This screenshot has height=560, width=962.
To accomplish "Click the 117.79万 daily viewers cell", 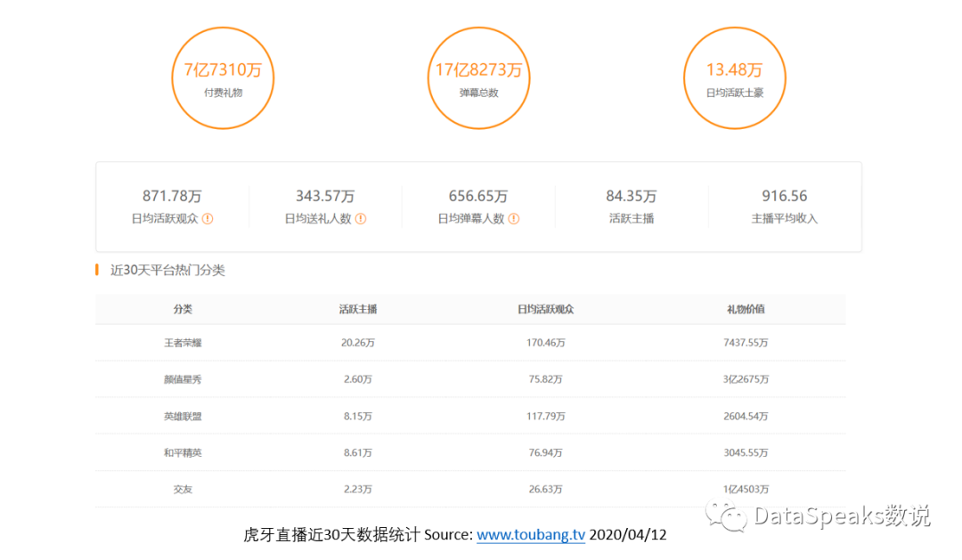I will click(x=545, y=416).
